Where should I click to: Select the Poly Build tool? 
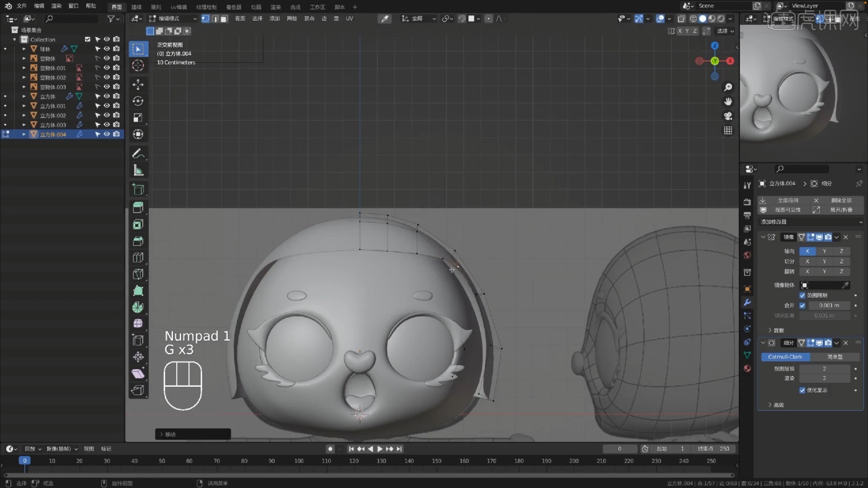tap(138, 291)
